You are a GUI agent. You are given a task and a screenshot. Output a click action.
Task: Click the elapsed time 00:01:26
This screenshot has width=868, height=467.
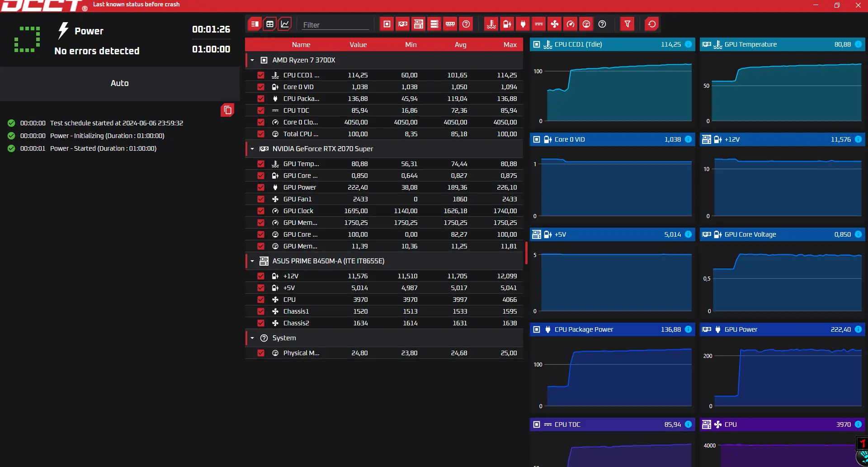tap(211, 29)
